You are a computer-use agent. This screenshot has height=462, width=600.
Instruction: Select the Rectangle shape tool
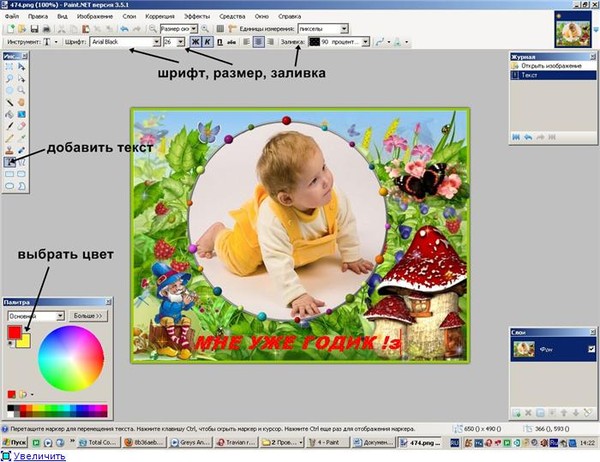pyautogui.click(x=10, y=174)
